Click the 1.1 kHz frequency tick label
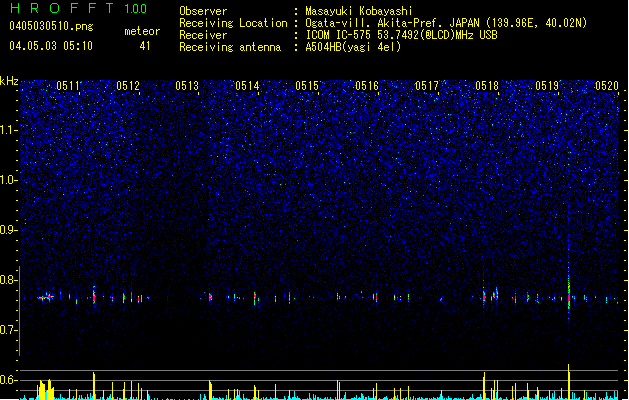This screenshot has width=629, height=400. pos(9,130)
